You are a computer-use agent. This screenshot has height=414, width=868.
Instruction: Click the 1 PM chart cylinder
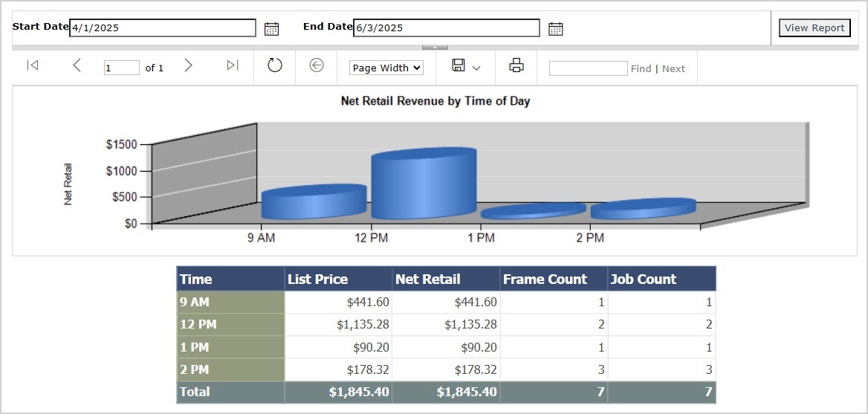click(x=533, y=211)
